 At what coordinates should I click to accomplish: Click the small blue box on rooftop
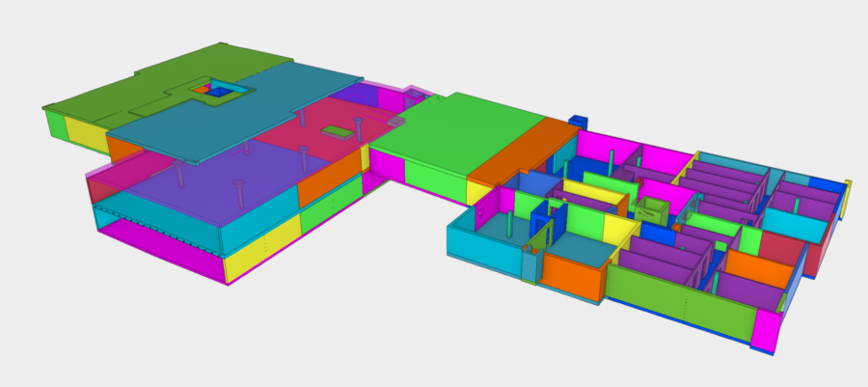578,123
